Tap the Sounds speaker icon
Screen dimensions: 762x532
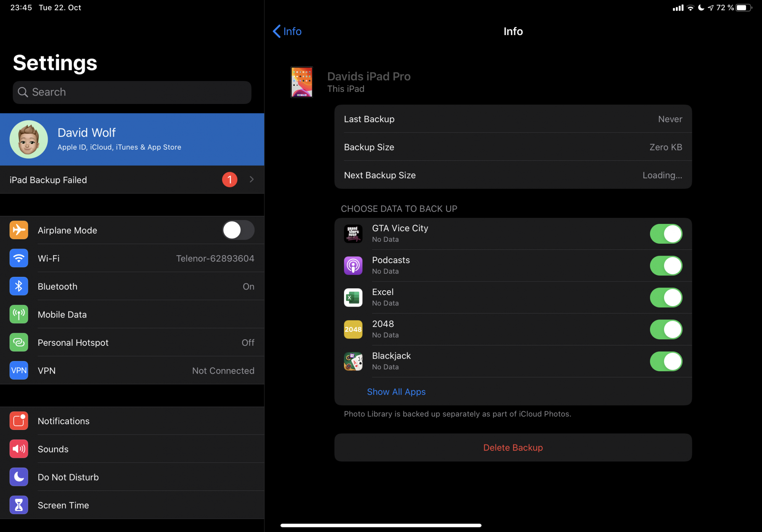[19, 449]
